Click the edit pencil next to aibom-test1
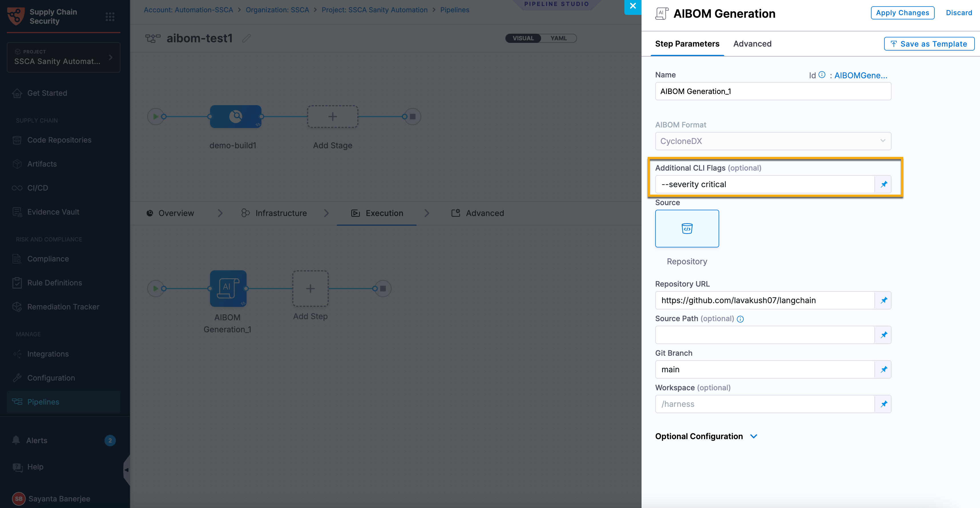The image size is (980, 508). [247, 38]
